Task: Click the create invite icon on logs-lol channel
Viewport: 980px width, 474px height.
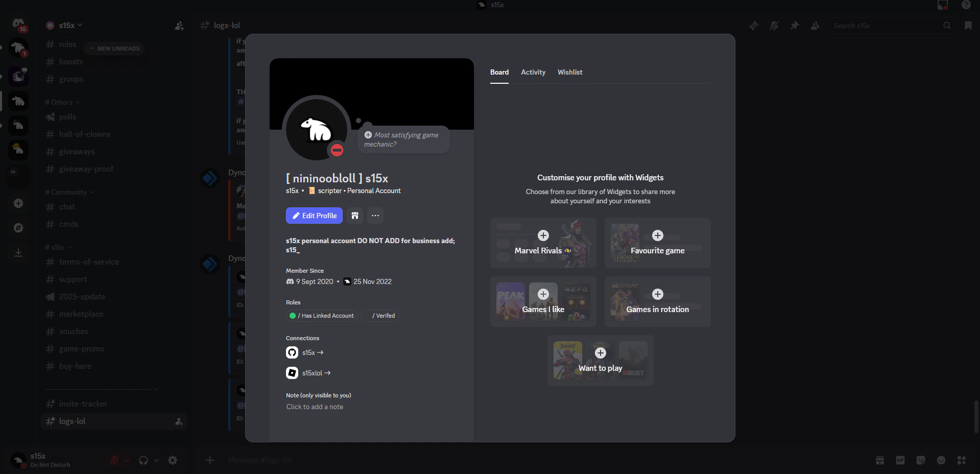Action: (x=179, y=421)
